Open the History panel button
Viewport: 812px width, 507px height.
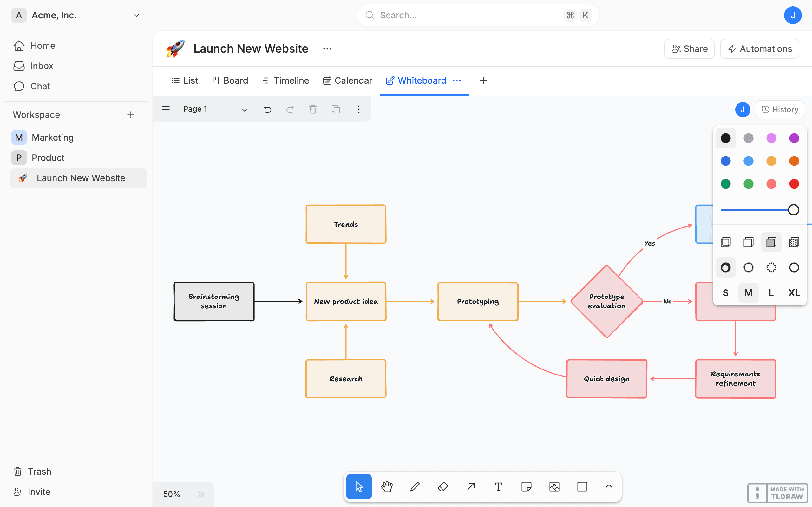pyautogui.click(x=780, y=110)
